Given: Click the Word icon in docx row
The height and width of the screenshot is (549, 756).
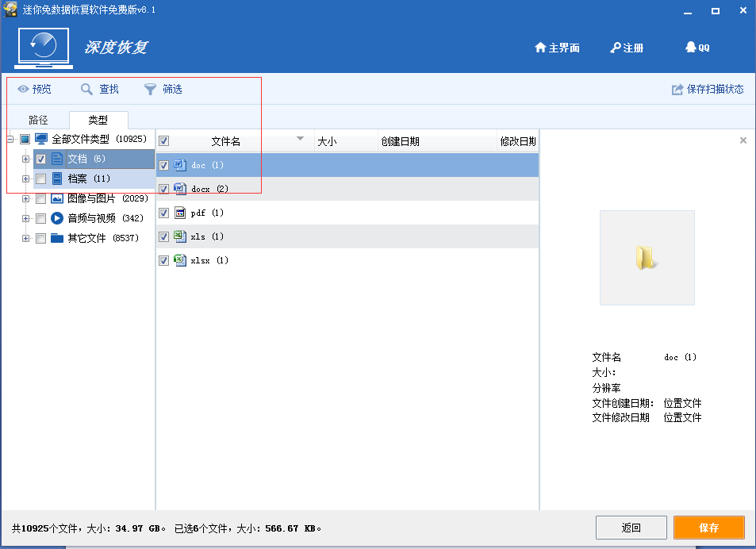Looking at the screenshot, I should (180, 189).
